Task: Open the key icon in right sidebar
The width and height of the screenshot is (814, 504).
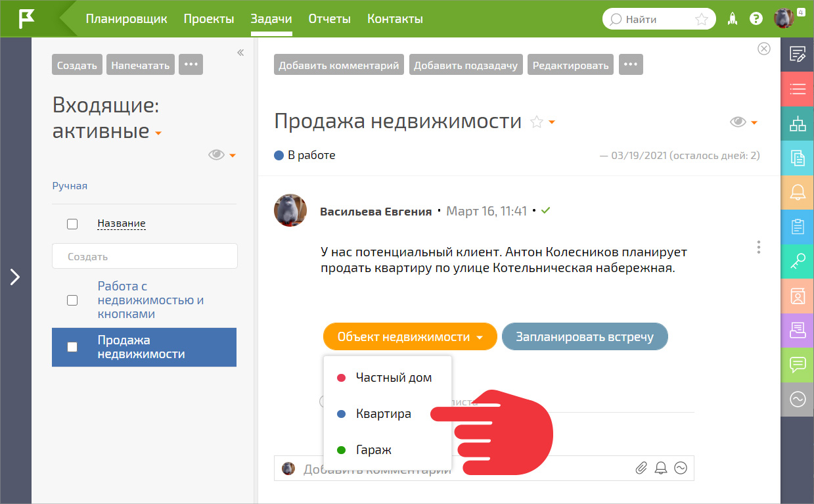Action: tap(798, 262)
